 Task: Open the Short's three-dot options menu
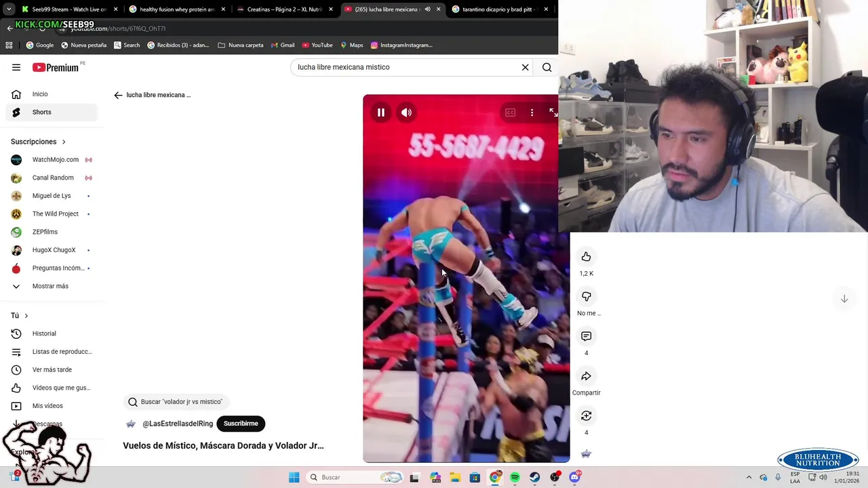point(532,113)
